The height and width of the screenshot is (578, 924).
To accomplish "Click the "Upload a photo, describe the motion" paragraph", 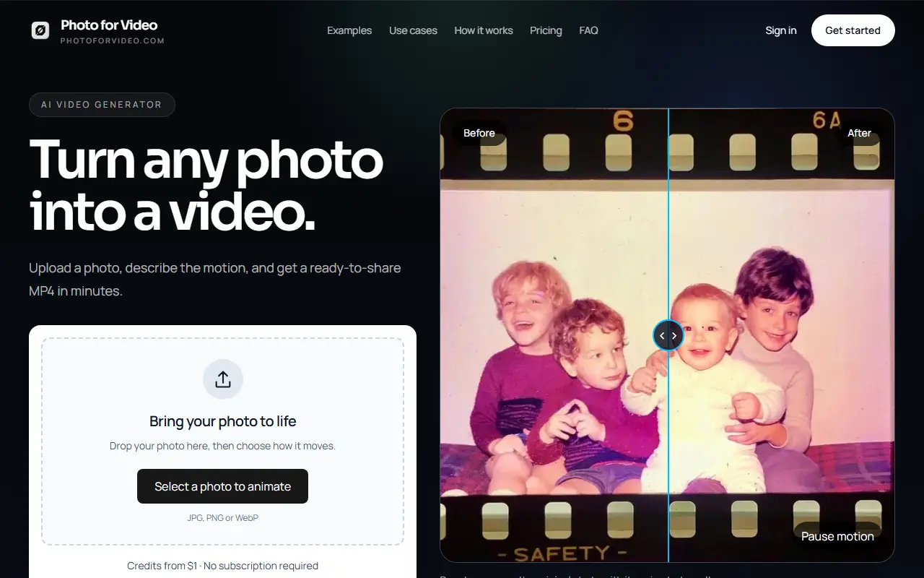I will click(x=215, y=280).
